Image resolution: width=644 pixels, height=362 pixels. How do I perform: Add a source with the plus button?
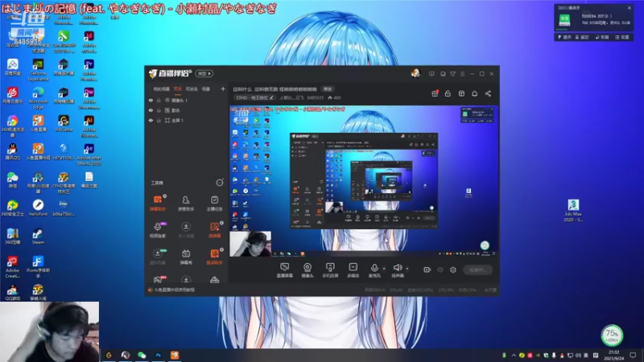(223, 88)
